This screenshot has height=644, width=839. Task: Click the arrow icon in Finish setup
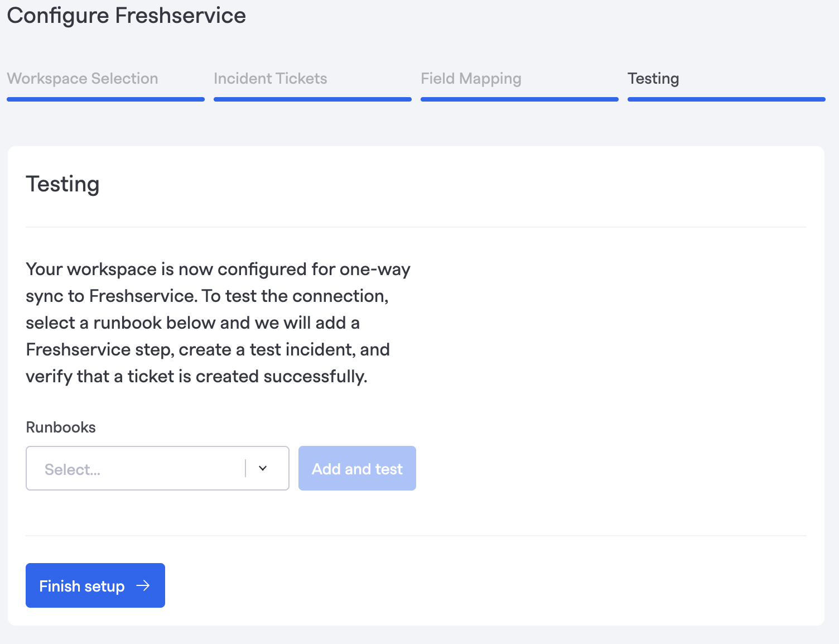point(143,585)
